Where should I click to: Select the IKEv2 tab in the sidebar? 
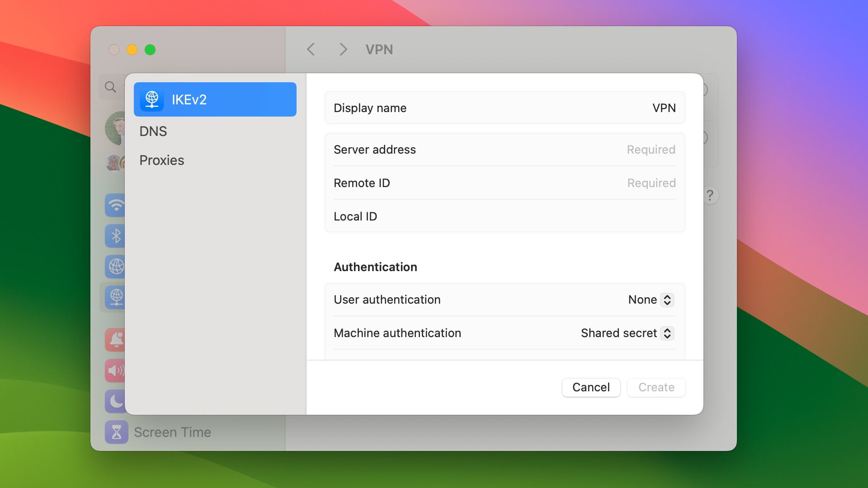215,99
